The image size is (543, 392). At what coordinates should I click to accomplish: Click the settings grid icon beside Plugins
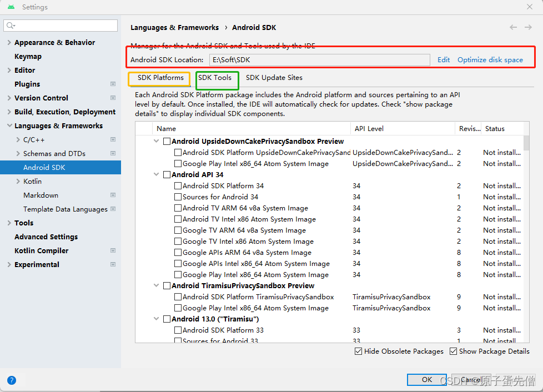(113, 84)
